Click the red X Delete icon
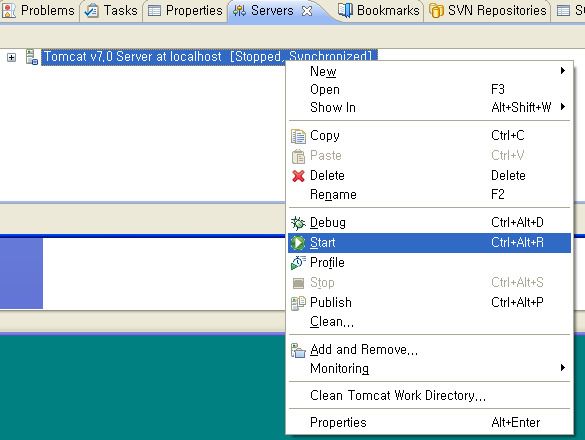 click(x=298, y=176)
